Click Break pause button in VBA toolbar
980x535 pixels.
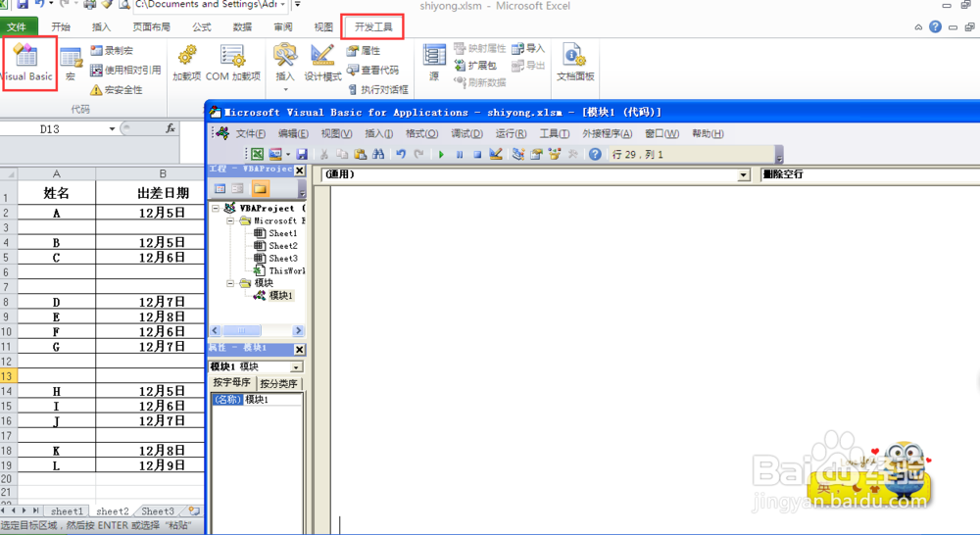(460, 154)
